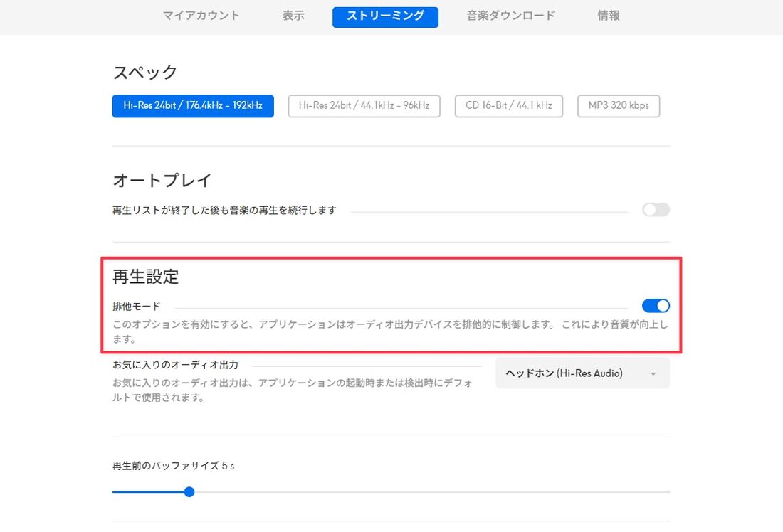Enable the オートプレイ toggle
Viewport: 783px width, 532px height.
[x=655, y=209]
